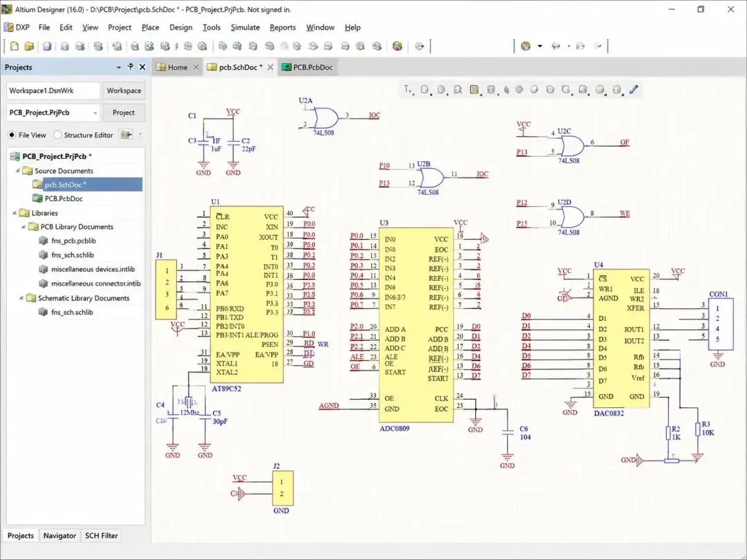Select the Structure Editor radio button
The width and height of the screenshot is (747, 560).
[x=57, y=136]
